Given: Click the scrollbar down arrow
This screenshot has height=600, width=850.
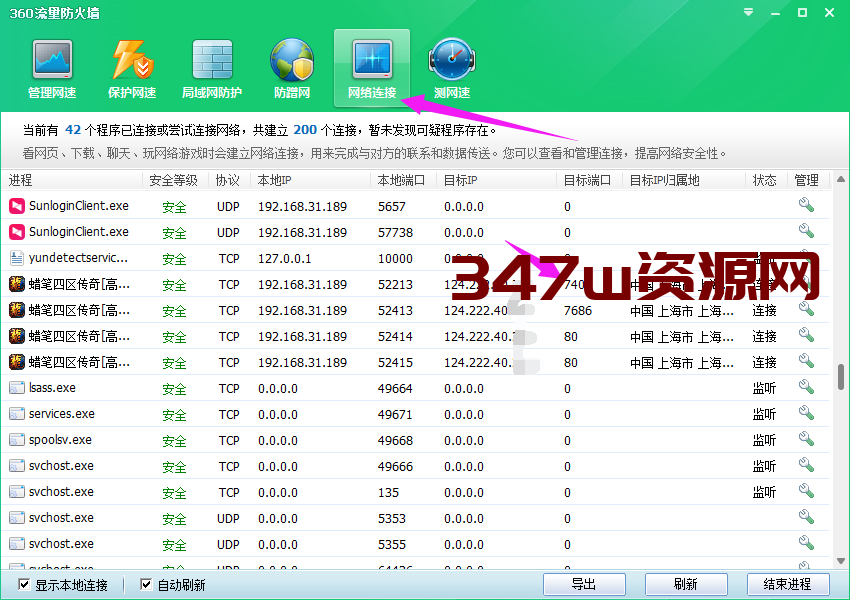Looking at the screenshot, I should (841, 561).
